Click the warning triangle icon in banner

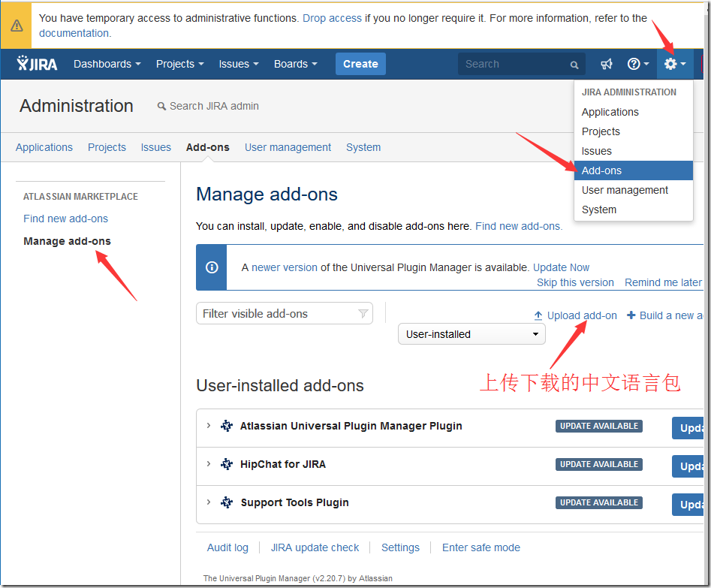(x=17, y=26)
